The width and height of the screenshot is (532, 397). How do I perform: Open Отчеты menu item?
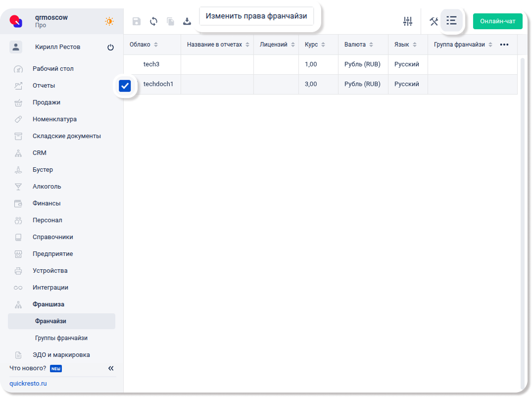tap(44, 86)
